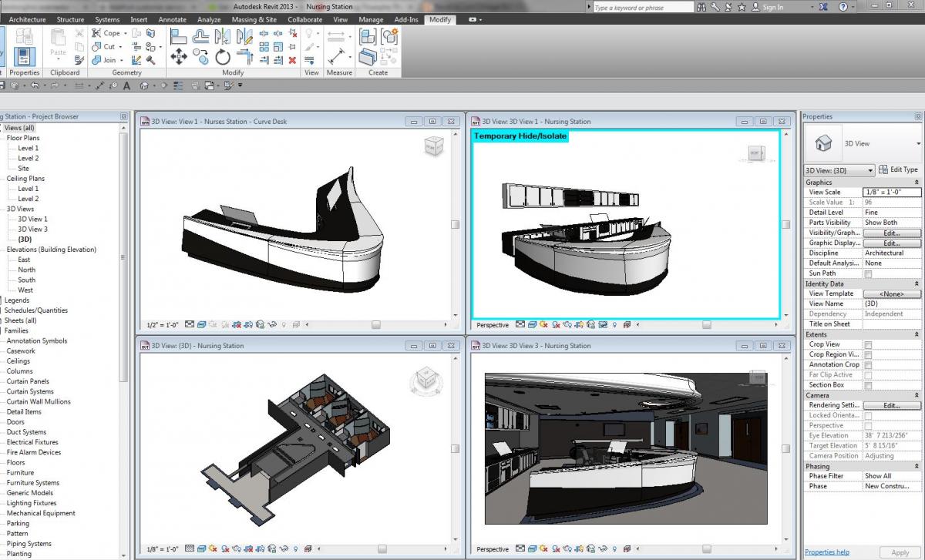Image resolution: width=925 pixels, height=560 pixels.
Task: Open the Architecture ribbon tab
Action: tap(28, 19)
